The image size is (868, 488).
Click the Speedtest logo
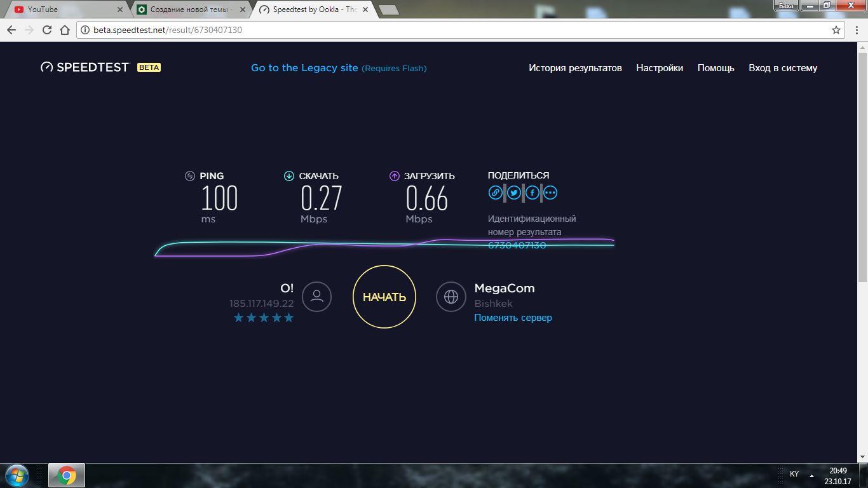coord(85,67)
